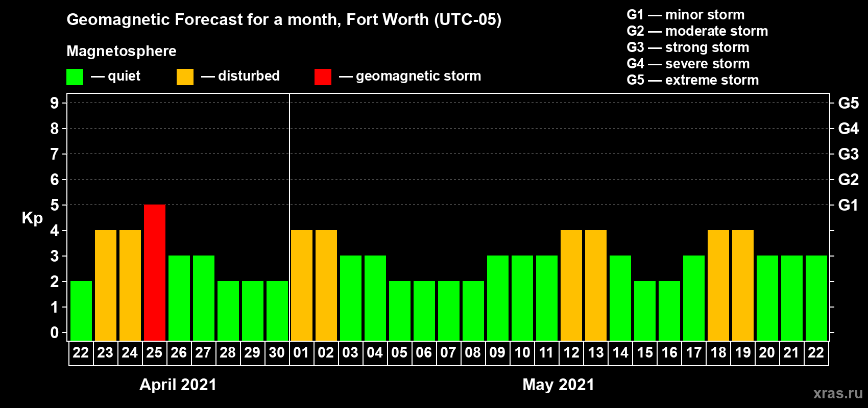Click the red geomagnetic storm legend swatch
868x408 pixels.
(x=323, y=77)
